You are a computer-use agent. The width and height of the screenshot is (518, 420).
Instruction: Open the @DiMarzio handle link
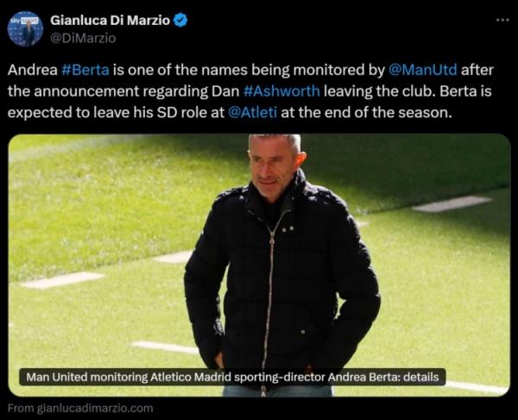(83, 38)
